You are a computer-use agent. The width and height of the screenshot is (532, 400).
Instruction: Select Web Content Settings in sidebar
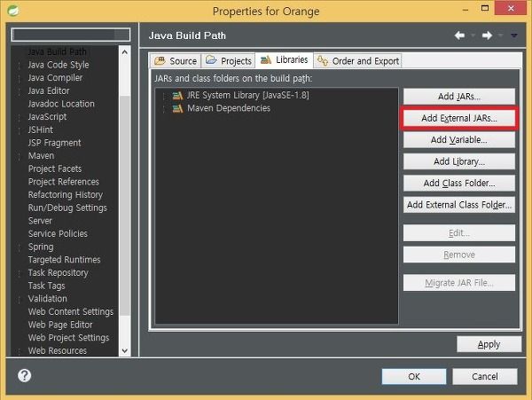(x=71, y=312)
